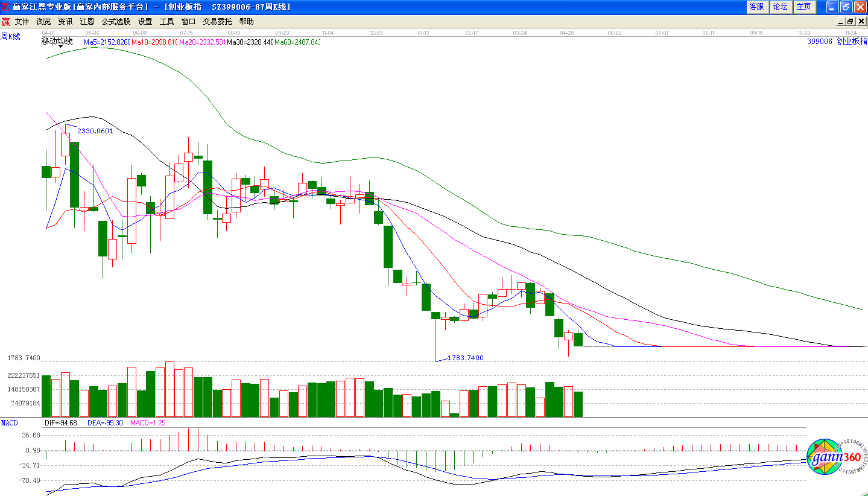
Task: Click the blue 1783.7400 low price label
Action: [x=466, y=358]
